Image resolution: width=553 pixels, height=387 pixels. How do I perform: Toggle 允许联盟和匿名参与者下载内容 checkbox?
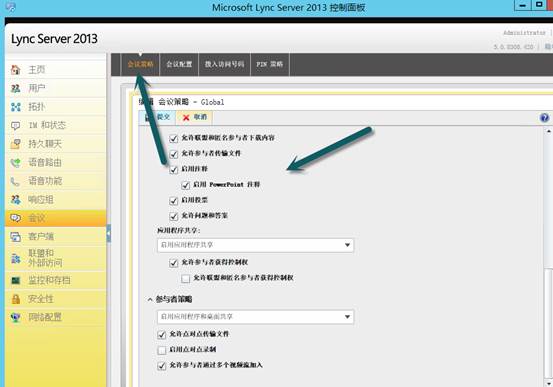tap(174, 138)
